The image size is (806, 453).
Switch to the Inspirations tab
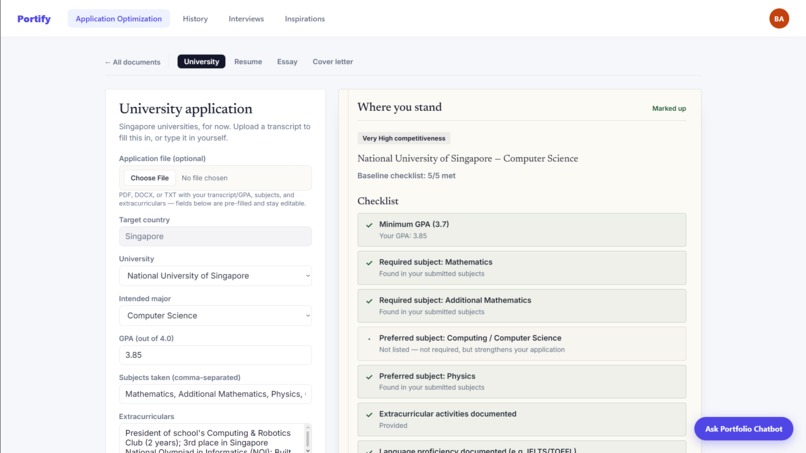(305, 19)
